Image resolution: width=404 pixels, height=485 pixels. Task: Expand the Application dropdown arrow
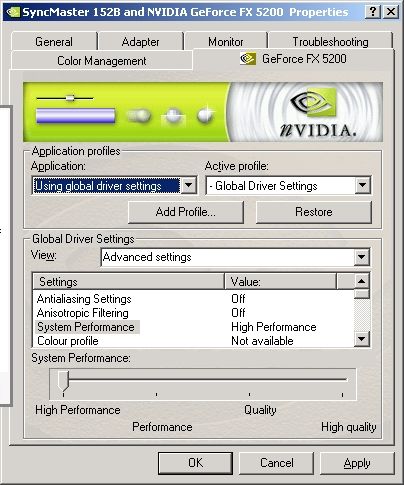click(x=189, y=185)
